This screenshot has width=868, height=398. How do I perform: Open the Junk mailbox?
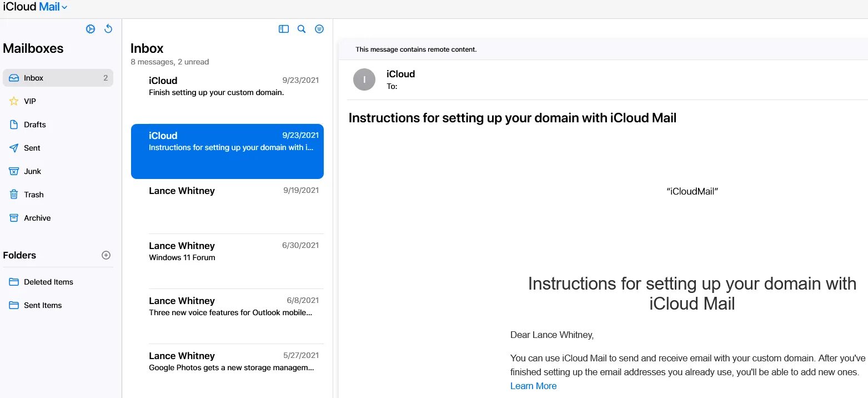tap(58, 171)
